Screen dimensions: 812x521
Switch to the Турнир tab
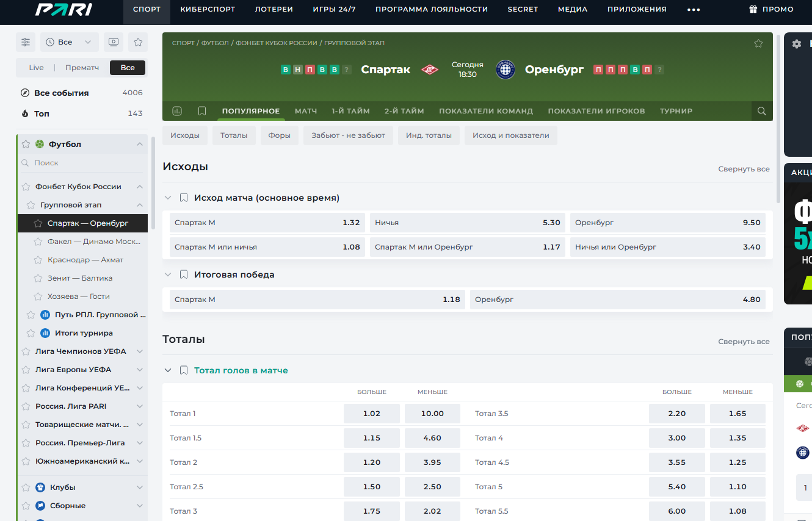(676, 111)
